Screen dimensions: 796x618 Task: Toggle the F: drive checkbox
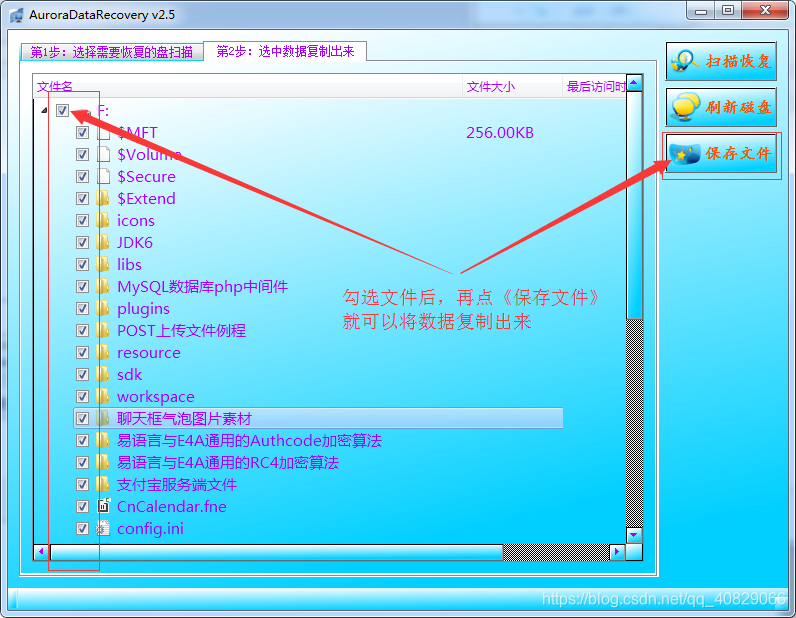point(62,110)
